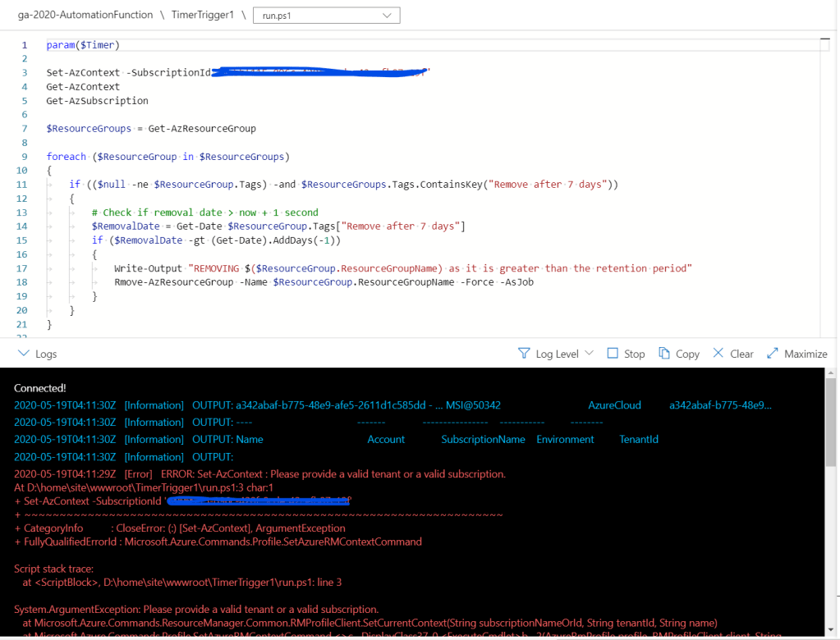
Task: Click the green comment on line 13
Action: point(204,213)
